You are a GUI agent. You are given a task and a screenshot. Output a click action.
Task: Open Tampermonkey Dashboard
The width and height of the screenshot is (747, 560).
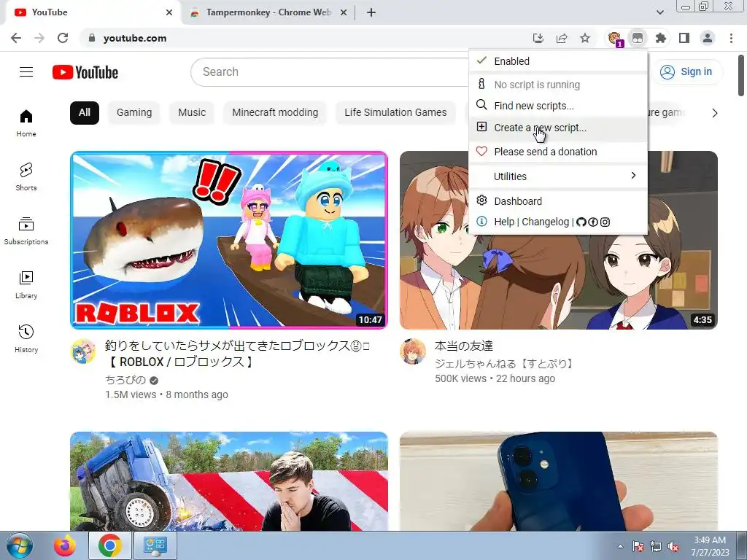click(x=558, y=201)
